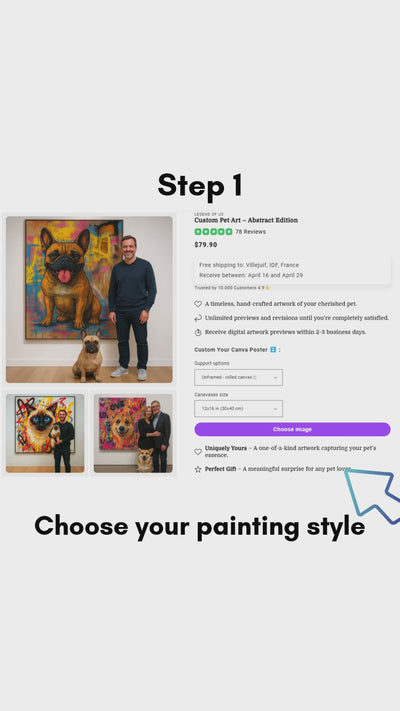Screen dimensions: 400x711
Task: Click the heart icon beside timeless artwork
Action: (198, 304)
